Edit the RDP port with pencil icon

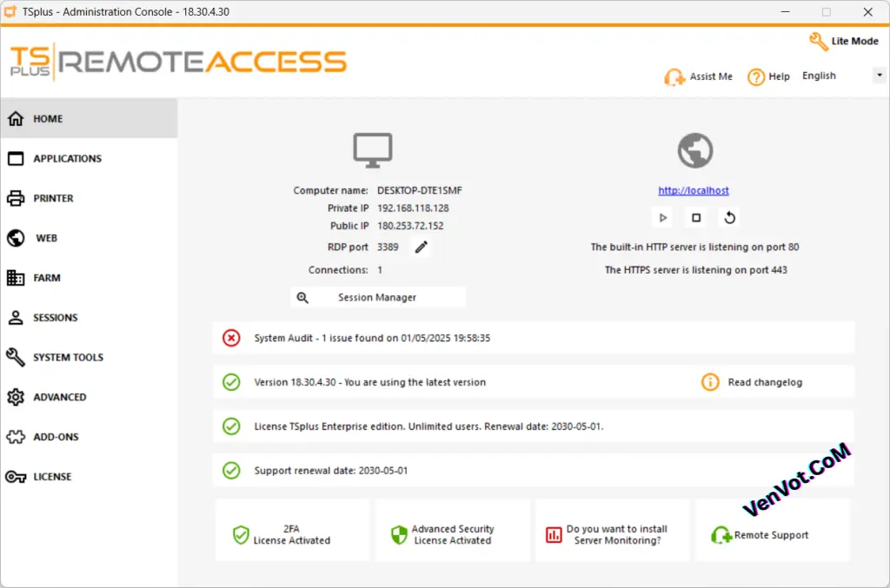pos(422,248)
